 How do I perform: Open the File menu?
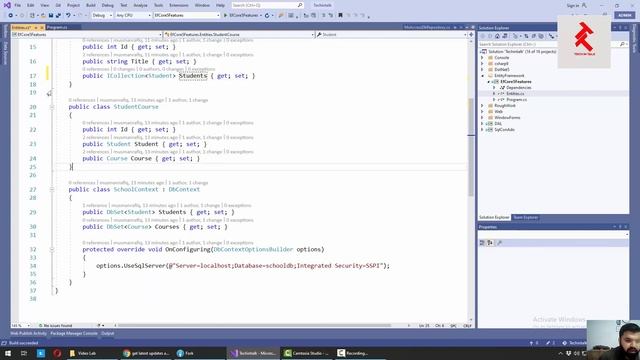tap(17, 5)
